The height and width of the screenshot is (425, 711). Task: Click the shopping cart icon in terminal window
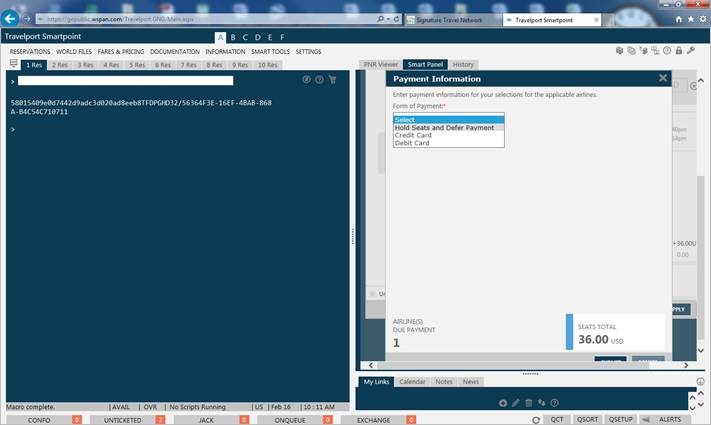point(332,80)
